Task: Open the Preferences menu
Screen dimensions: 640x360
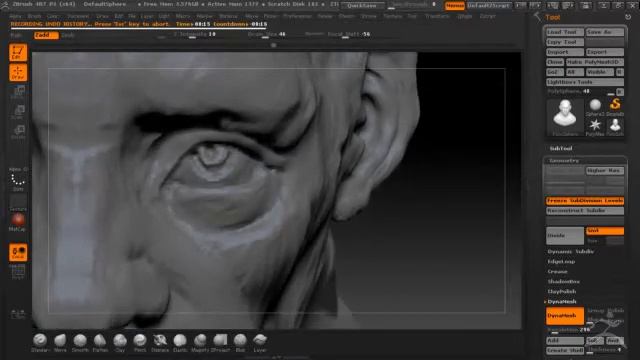Action: point(298,16)
